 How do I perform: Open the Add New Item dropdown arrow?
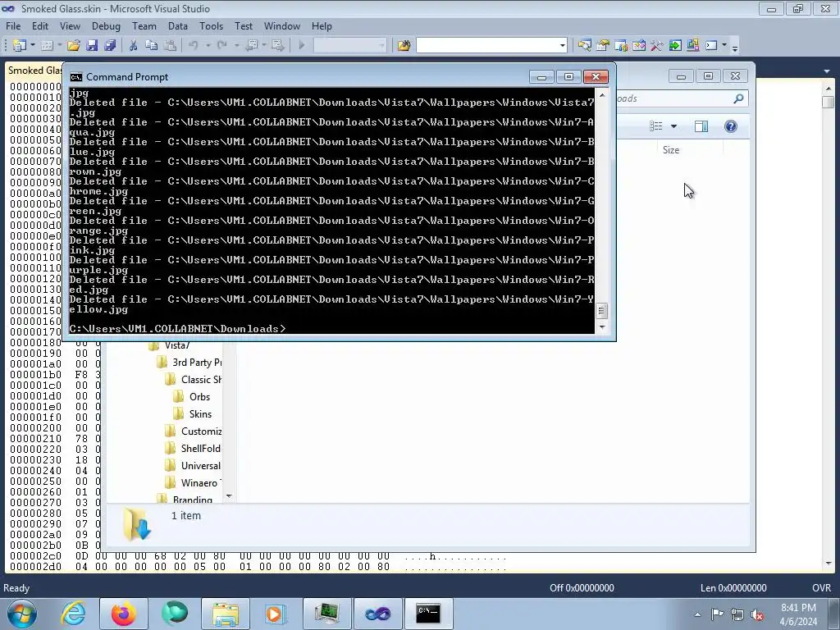[x=59, y=46]
